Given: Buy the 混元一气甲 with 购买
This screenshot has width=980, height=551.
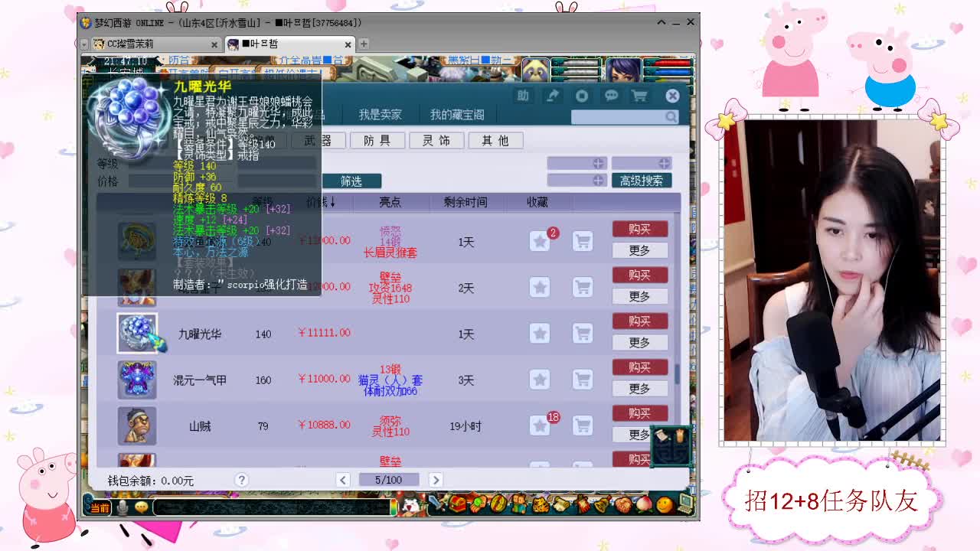Looking at the screenshot, I should 639,367.
